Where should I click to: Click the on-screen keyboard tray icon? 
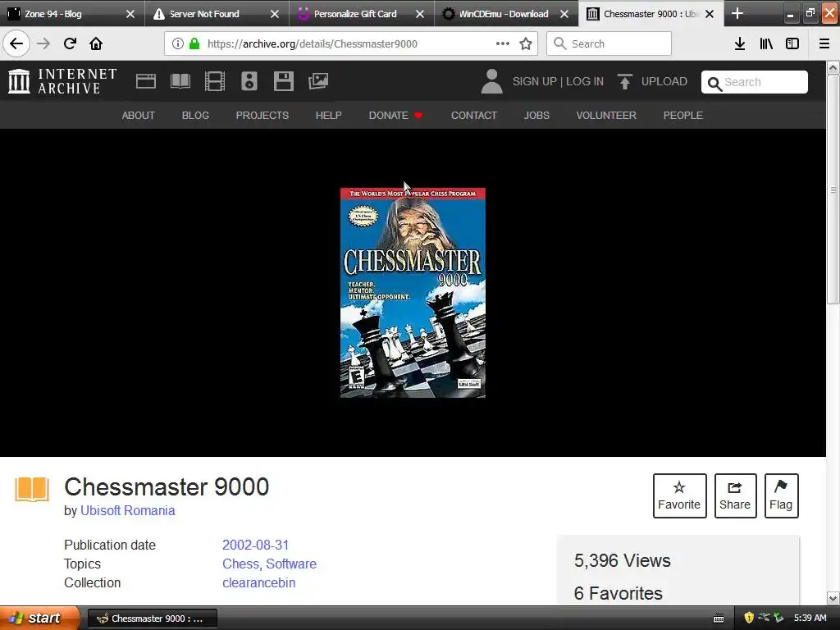click(x=719, y=619)
